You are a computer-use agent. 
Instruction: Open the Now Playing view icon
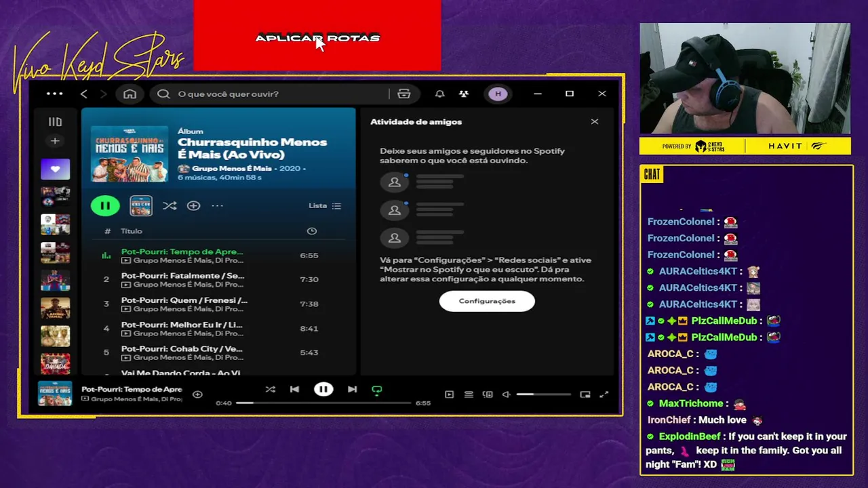point(449,394)
